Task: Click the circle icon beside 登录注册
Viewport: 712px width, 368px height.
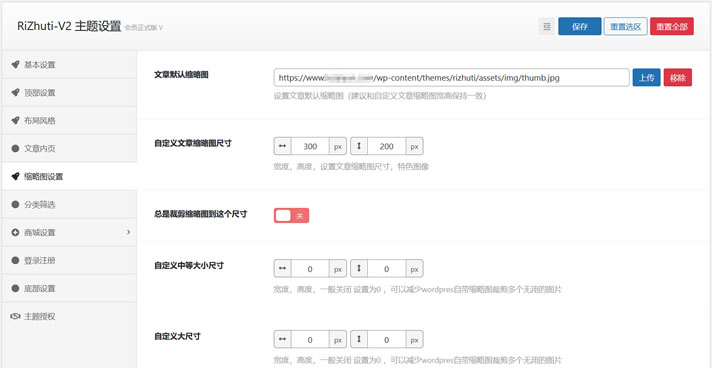Action: click(15, 261)
